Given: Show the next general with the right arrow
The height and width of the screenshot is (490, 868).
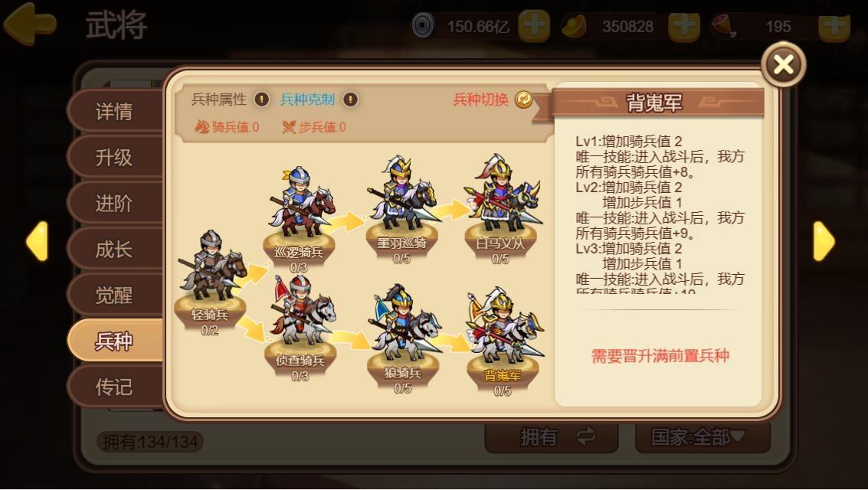Looking at the screenshot, I should pos(824,241).
